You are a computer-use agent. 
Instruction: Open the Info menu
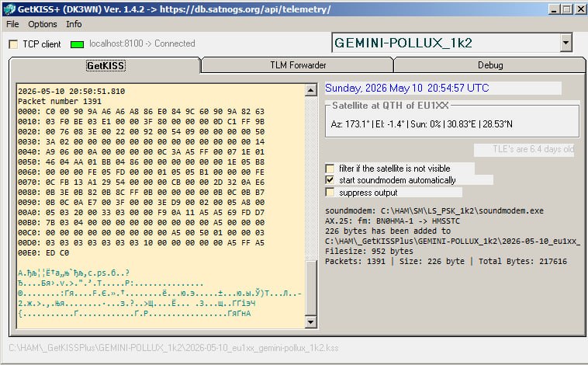click(x=74, y=24)
